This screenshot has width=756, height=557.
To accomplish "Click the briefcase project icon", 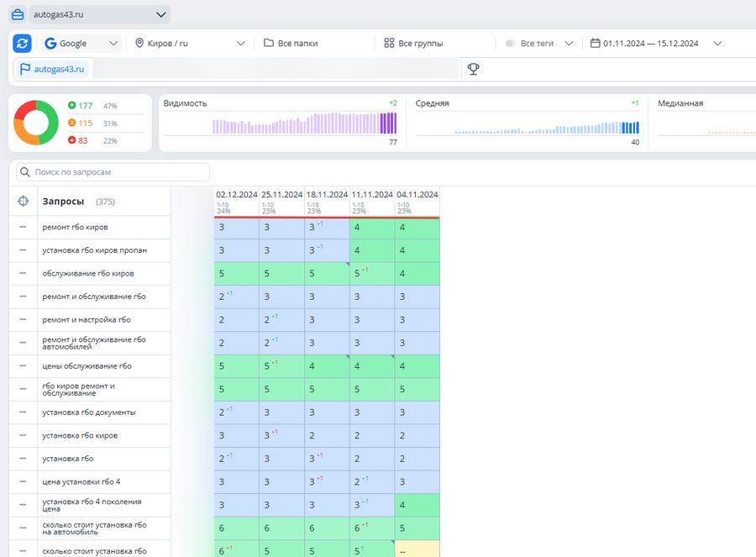I will click(17, 14).
